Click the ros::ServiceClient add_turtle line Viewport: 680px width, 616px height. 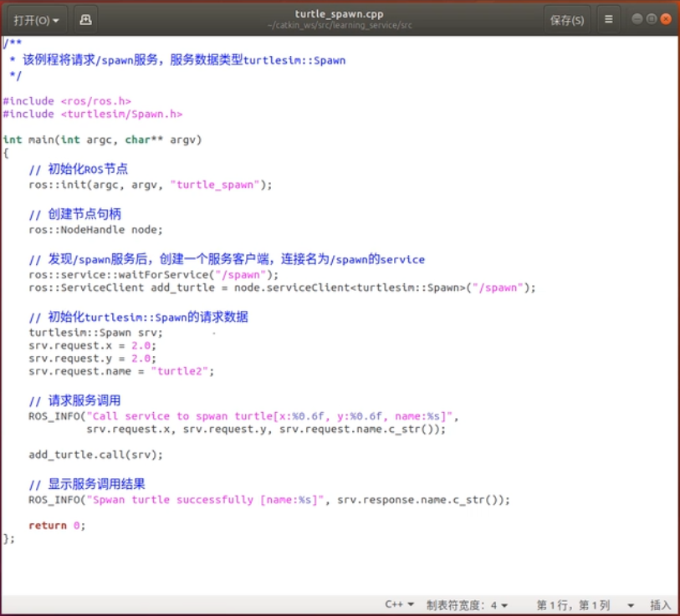click(282, 288)
